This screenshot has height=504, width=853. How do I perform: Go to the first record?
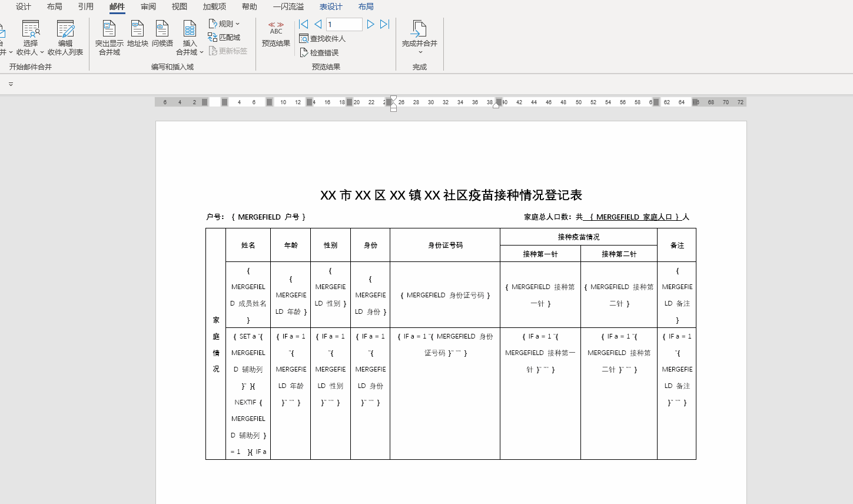(x=303, y=24)
